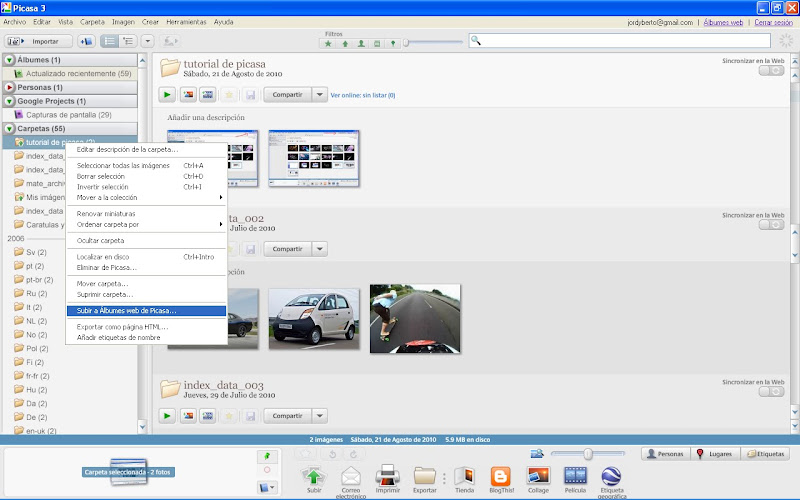Expand the Personas section
Image resolution: width=800 pixels, height=500 pixels.
click(x=9, y=87)
